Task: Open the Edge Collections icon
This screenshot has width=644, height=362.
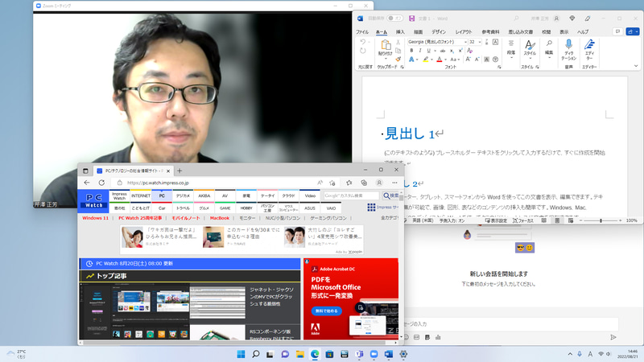Action: 364,183
